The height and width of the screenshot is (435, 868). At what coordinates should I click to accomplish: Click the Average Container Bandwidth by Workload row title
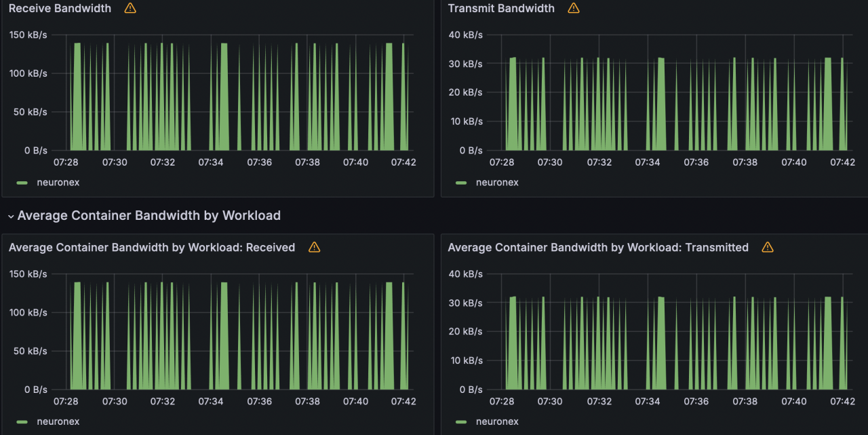point(149,216)
